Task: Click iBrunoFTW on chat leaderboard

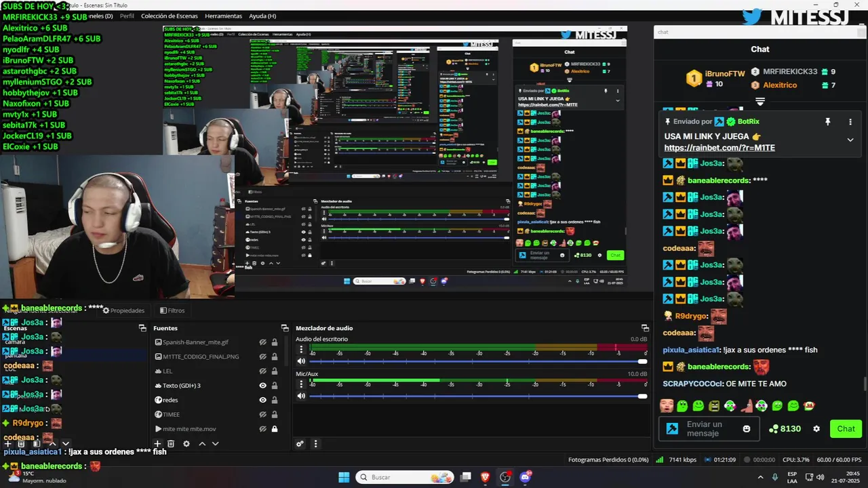Action: [725, 74]
